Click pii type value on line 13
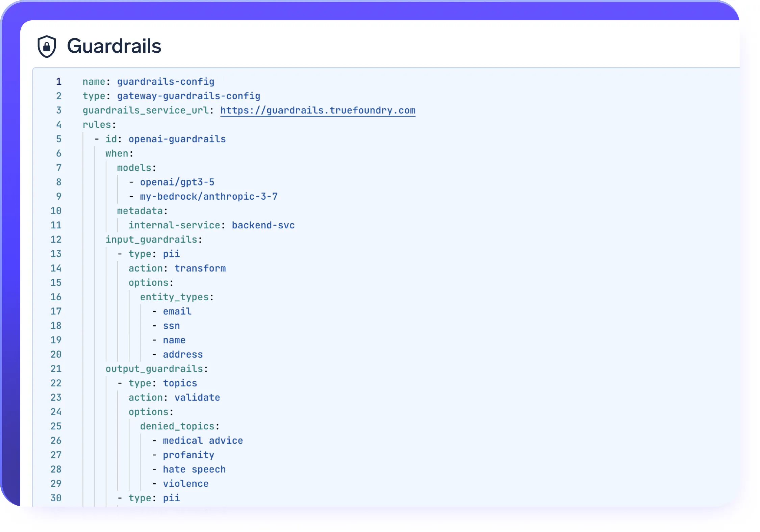This screenshot has height=532, width=760. coord(171,254)
